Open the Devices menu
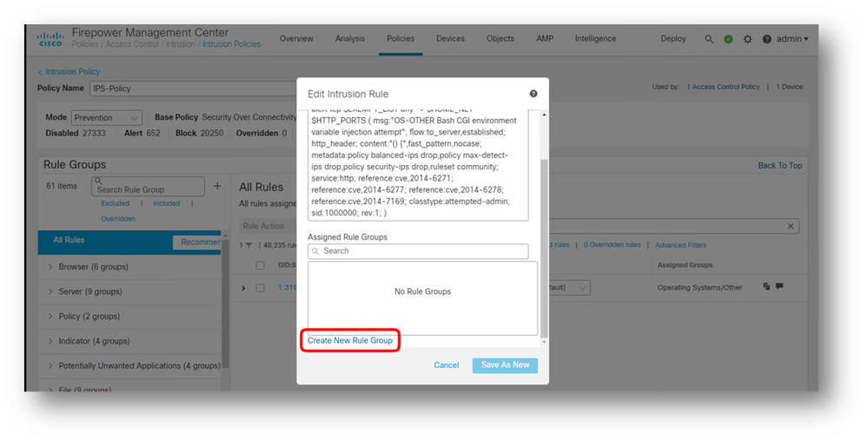868x441 pixels. 450,39
